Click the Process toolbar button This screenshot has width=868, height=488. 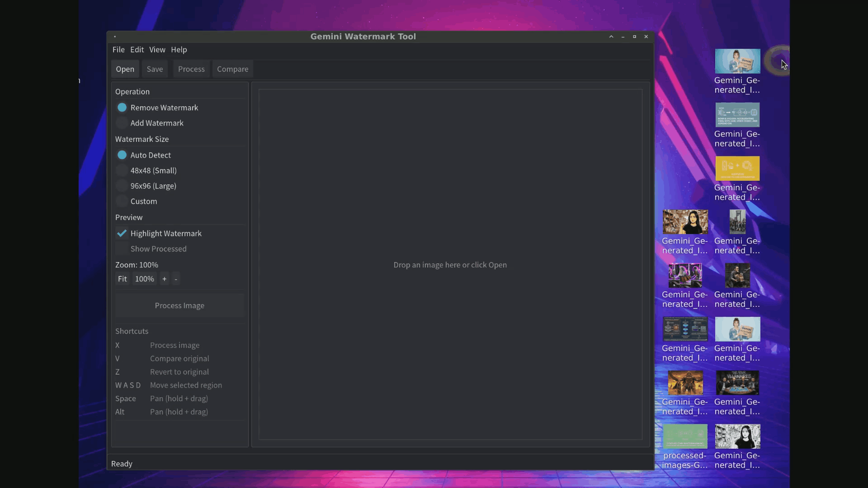point(191,69)
